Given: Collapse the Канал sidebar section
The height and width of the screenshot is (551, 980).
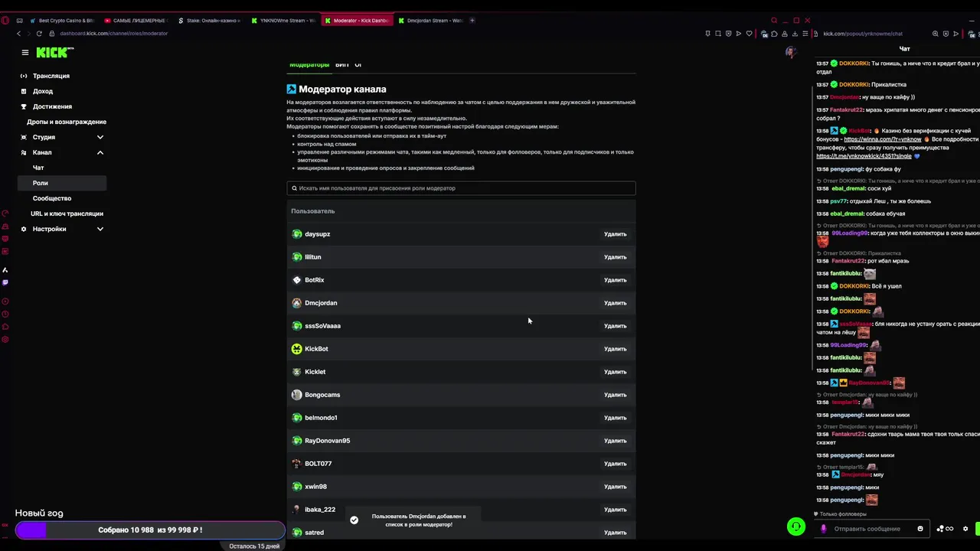Looking at the screenshot, I should click(x=100, y=152).
